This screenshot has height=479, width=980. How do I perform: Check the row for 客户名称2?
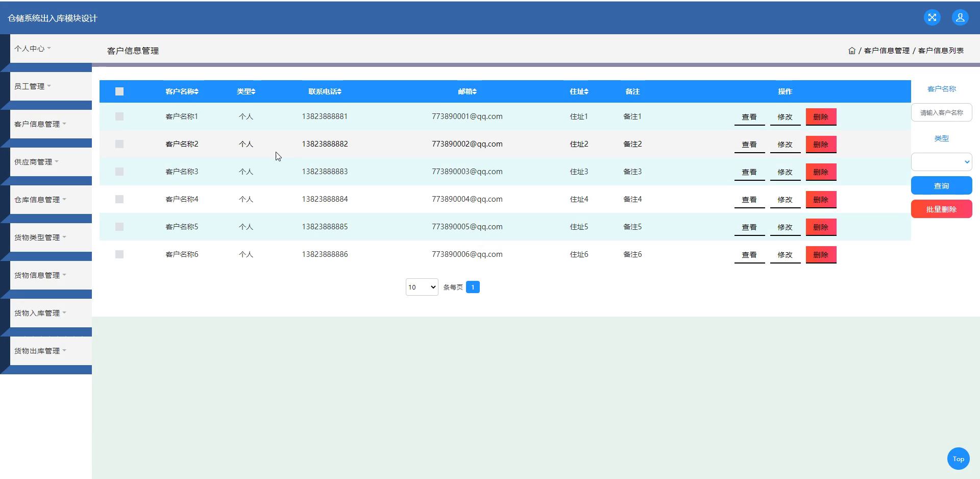[x=119, y=144]
